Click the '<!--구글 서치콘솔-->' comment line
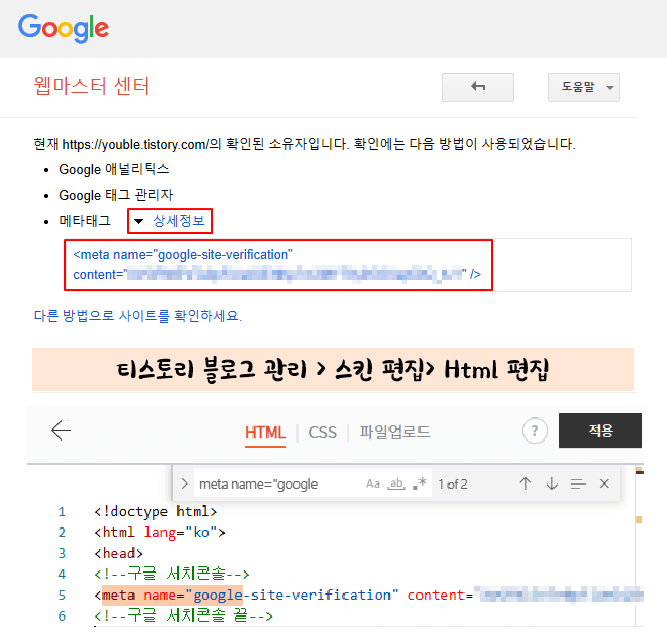 click(171, 574)
